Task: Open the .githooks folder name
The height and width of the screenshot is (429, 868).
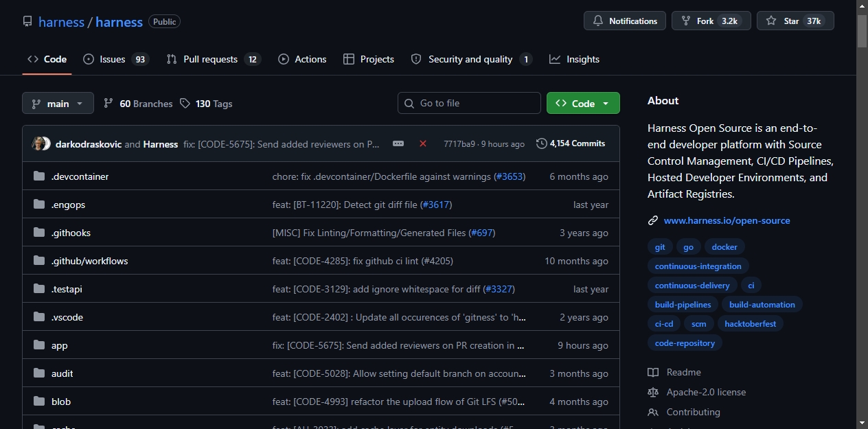Action: click(71, 233)
